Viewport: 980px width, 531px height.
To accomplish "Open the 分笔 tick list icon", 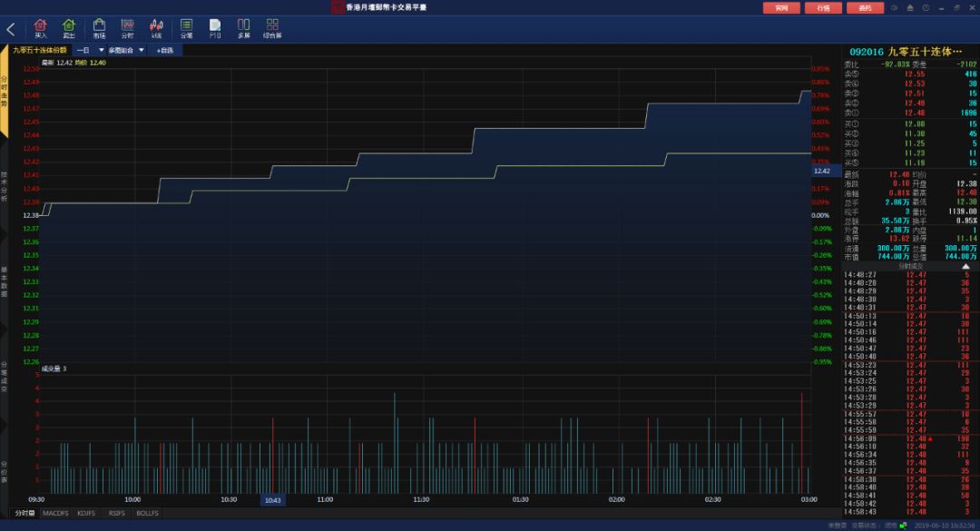I will [x=186, y=28].
